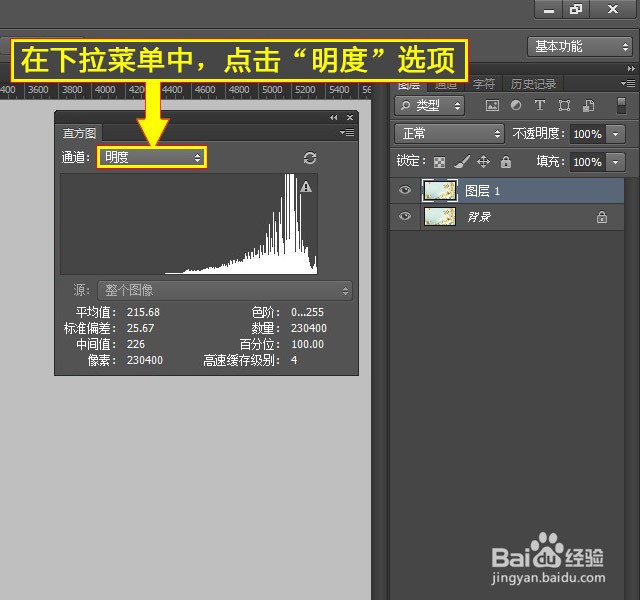Click the 5000 mark on horizontal ruler
Viewport: 640px width, 600px height.
pos(272,89)
